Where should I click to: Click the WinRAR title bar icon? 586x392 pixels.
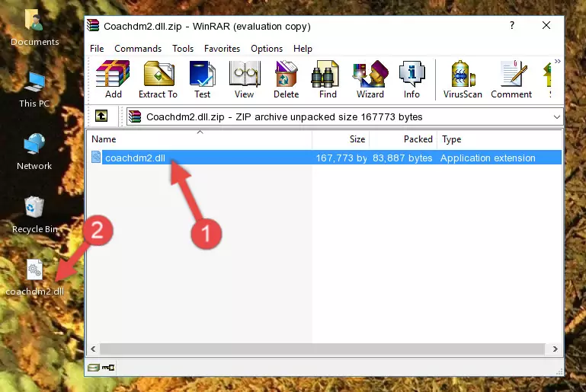pyautogui.click(x=93, y=26)
